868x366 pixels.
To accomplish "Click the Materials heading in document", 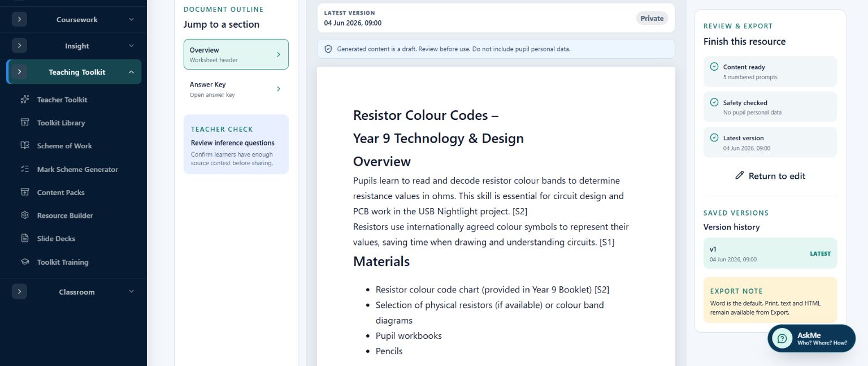I will pyautogui.click(x=381, y=261).
